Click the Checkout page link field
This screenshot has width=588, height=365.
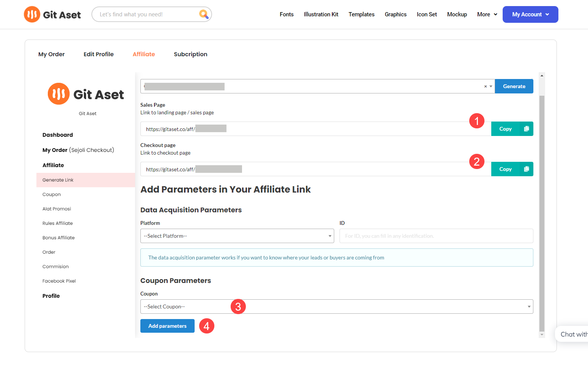click(x=316, y=169)
